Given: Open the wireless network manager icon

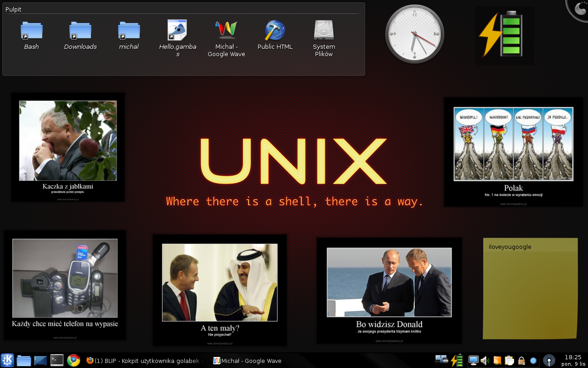Looking at the screenshot, I should point(549,360).
